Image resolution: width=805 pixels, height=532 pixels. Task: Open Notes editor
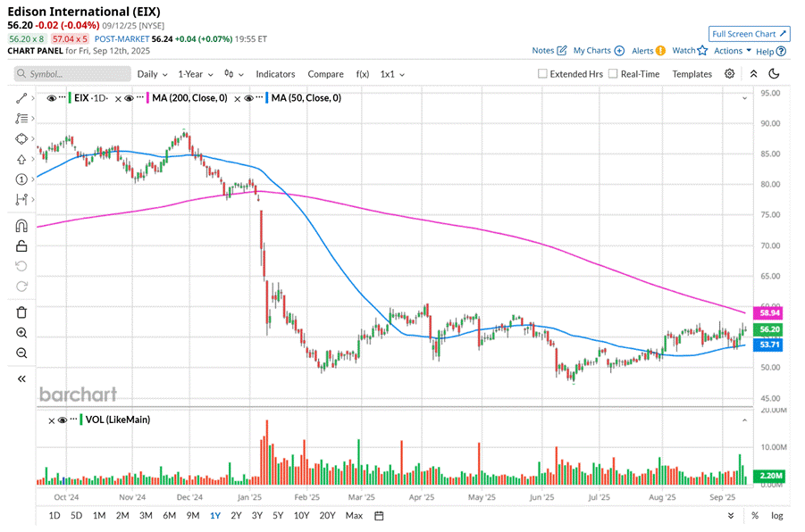[x=549, y=50]
